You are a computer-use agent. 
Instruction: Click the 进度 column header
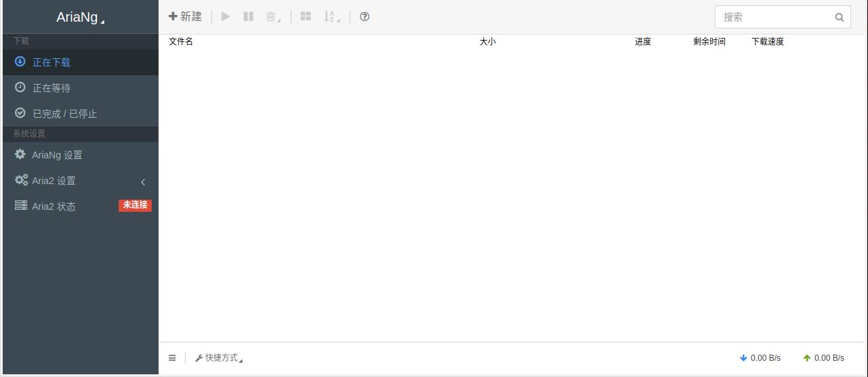click(643, 41)
